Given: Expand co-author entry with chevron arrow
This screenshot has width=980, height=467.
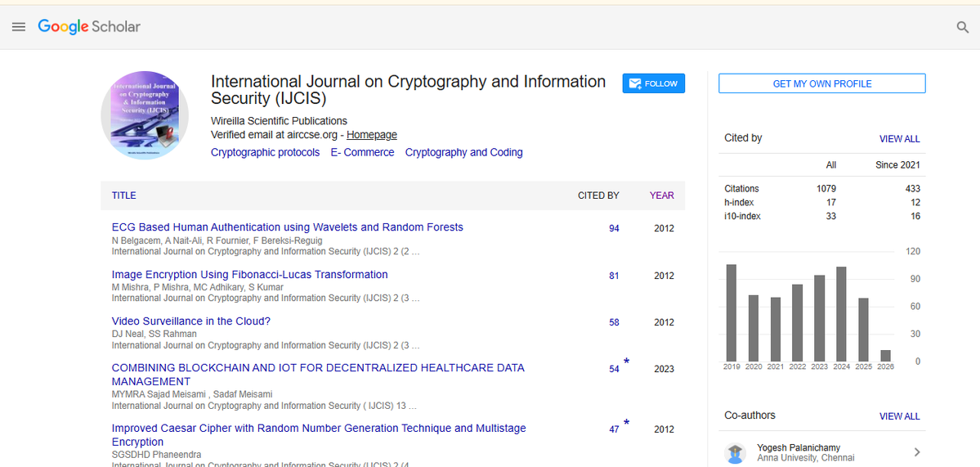Looking at the screenshot, I should pos(917,452).
